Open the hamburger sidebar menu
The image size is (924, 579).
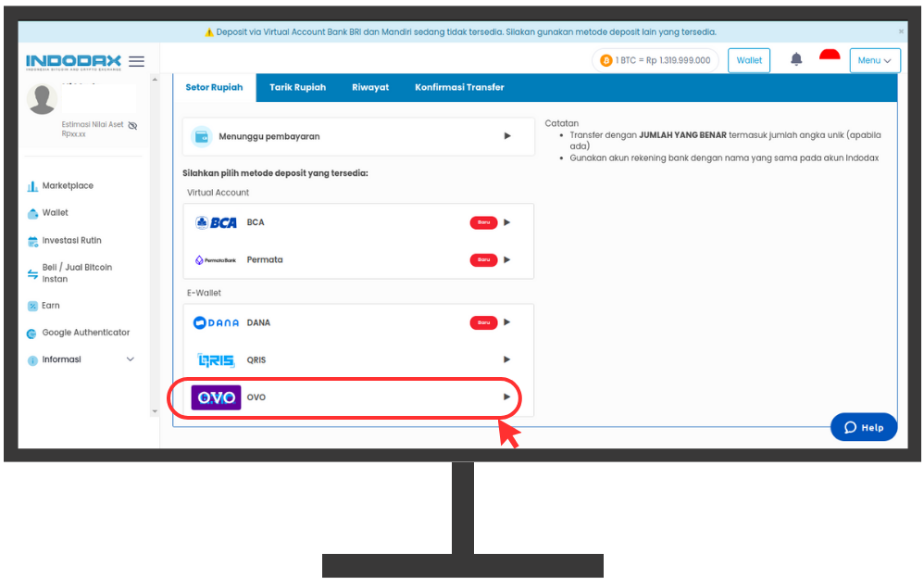137,61
